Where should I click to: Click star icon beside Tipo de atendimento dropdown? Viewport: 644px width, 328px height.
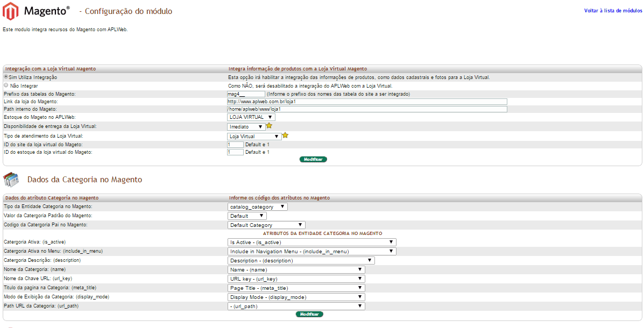286,135
